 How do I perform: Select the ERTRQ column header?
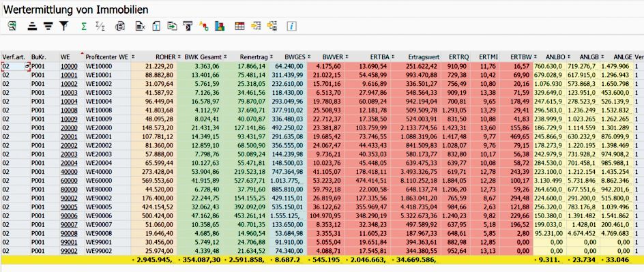click(455, 57)
